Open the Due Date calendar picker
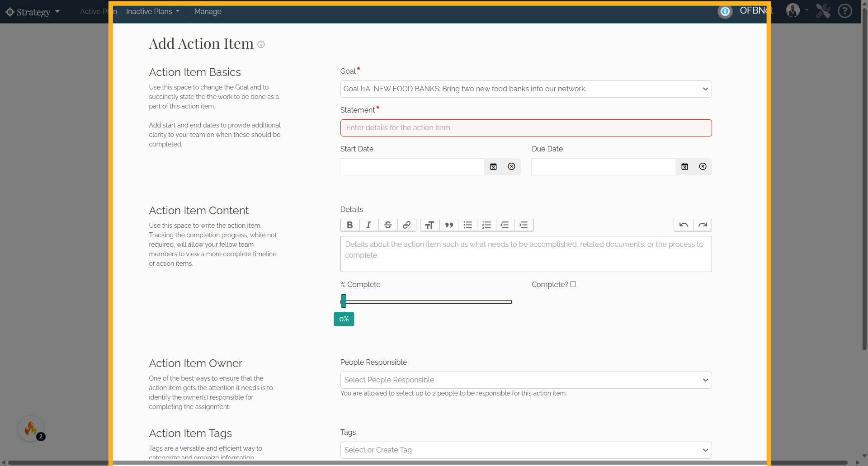Viewport: 868px width, 466px height. 685,167
